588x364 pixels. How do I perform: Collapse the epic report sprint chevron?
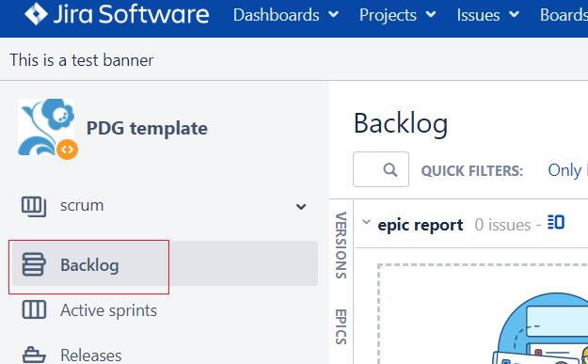[366, 222]
